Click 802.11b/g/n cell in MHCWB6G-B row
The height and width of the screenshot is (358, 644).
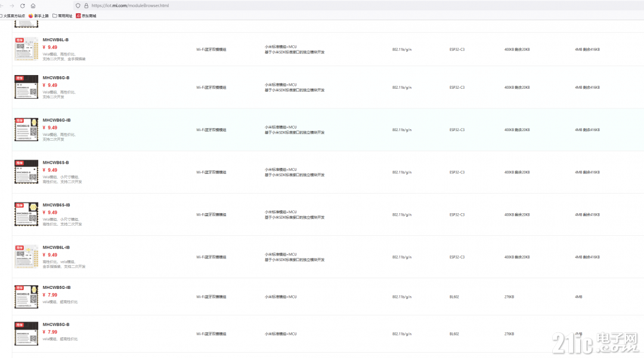tap(402, 88)
